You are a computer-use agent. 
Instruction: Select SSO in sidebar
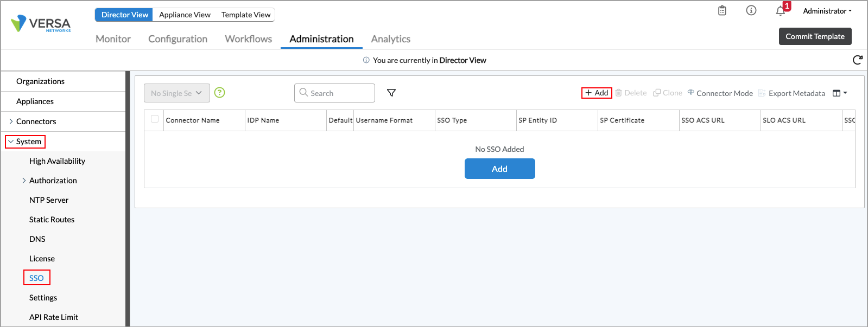(36, 278)
